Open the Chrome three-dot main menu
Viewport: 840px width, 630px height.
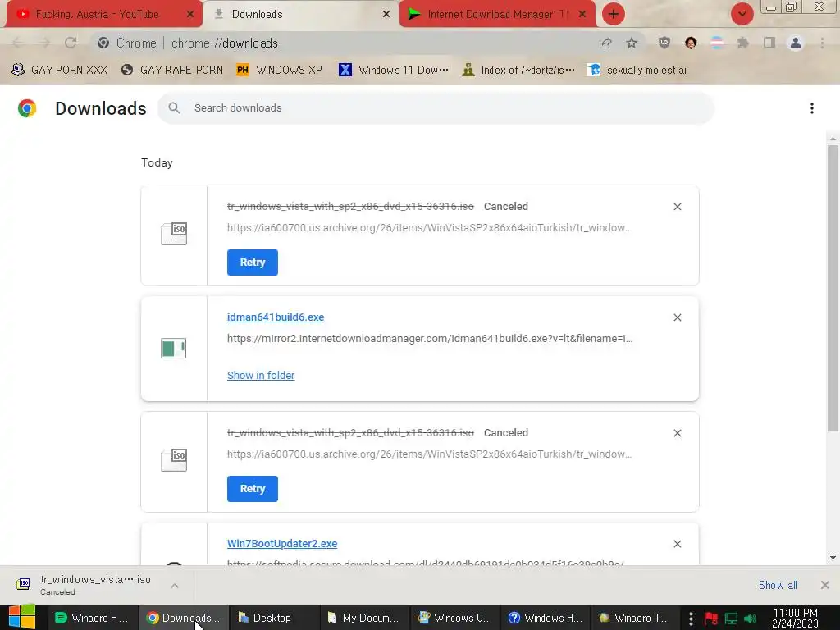[x=822, y=43]
